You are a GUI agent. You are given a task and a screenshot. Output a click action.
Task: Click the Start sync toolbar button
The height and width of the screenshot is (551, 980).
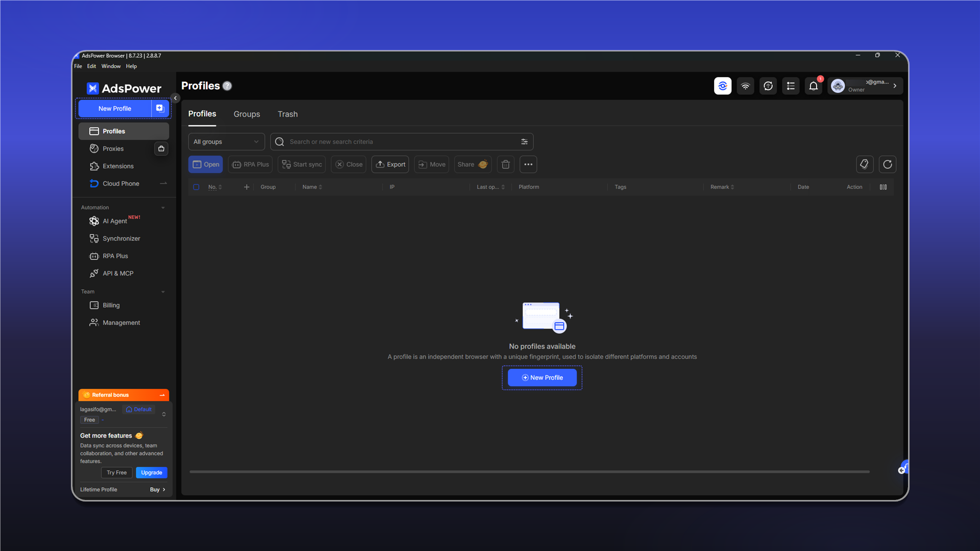pyautogui.click(x=302, y=164)
